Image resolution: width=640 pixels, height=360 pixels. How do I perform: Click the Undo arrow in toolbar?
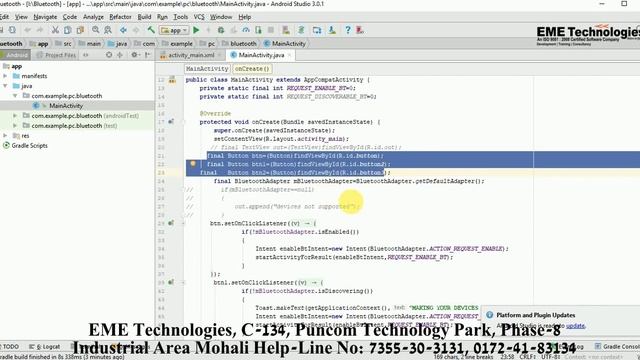27,30
